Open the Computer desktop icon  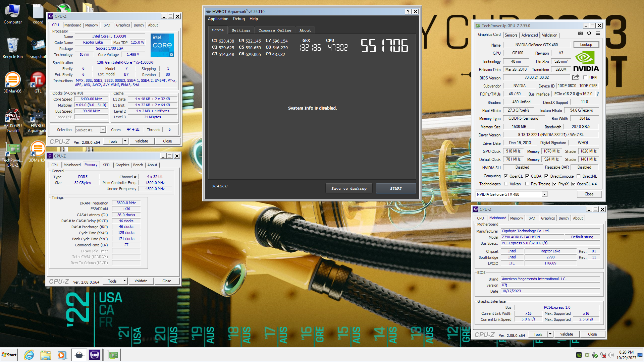[13, 14]
